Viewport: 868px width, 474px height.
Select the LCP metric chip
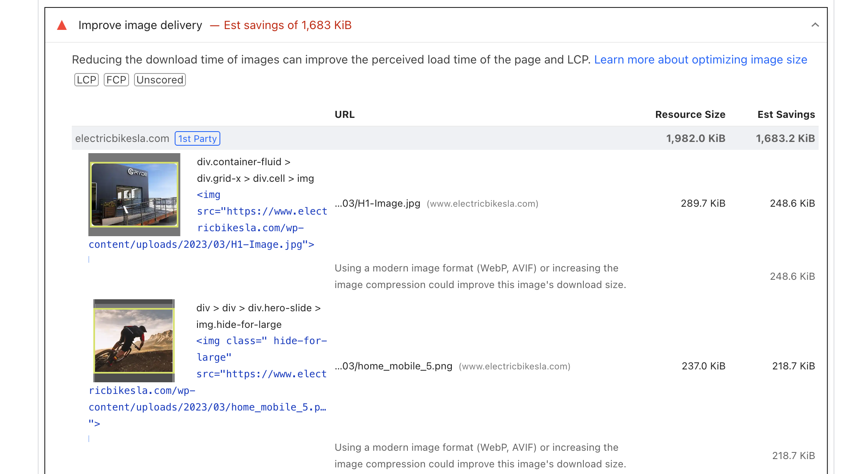coord(86,80)
